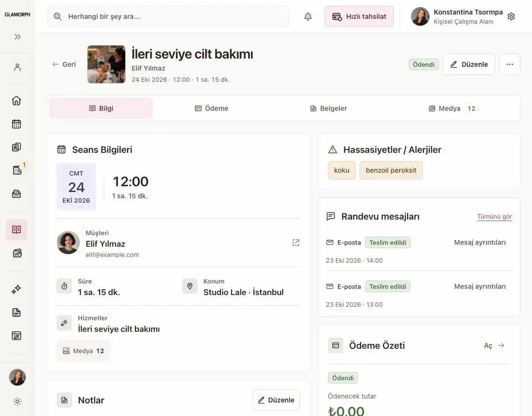This screenshot has height=416, width=532.
Task: Click the sidebar user avatar
Action: tap(17, 377)
